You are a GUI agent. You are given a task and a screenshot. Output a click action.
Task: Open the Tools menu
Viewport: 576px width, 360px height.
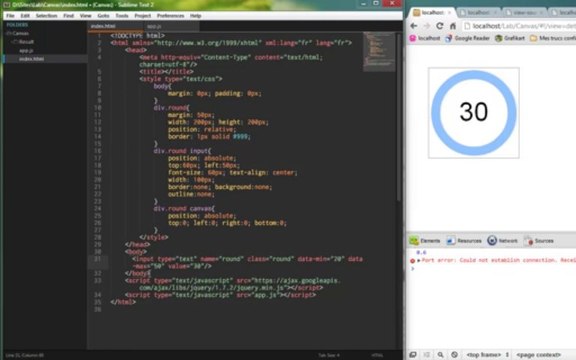(122, 16)
